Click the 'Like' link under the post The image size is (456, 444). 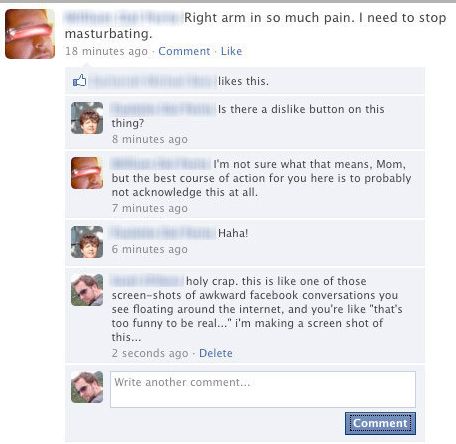pos(231,51)
